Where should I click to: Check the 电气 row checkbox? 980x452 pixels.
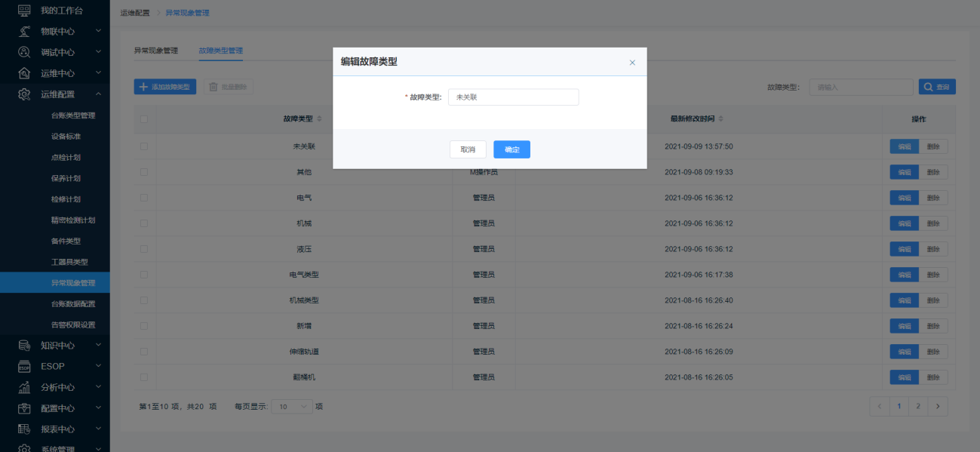(144, 198)
